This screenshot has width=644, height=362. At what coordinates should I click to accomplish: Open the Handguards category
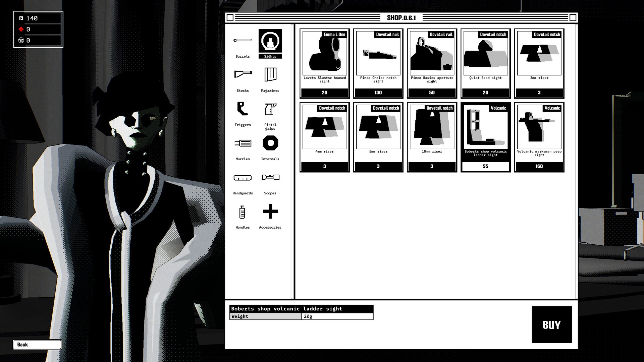[x=243, y=181]
